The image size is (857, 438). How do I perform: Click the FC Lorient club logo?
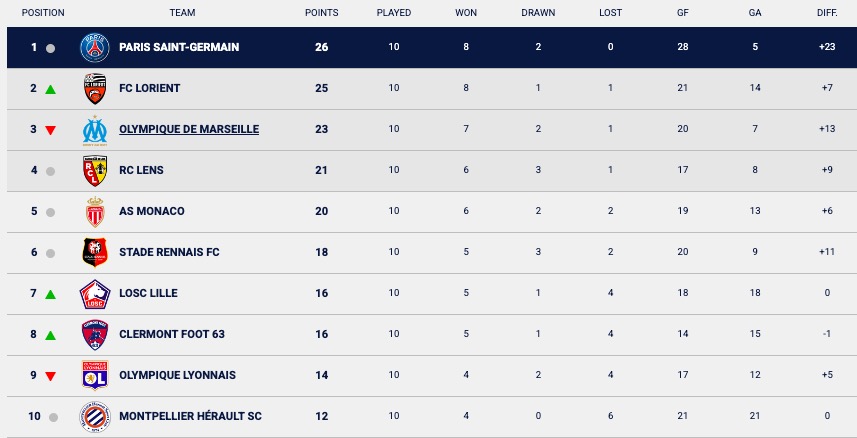point(94,88)
